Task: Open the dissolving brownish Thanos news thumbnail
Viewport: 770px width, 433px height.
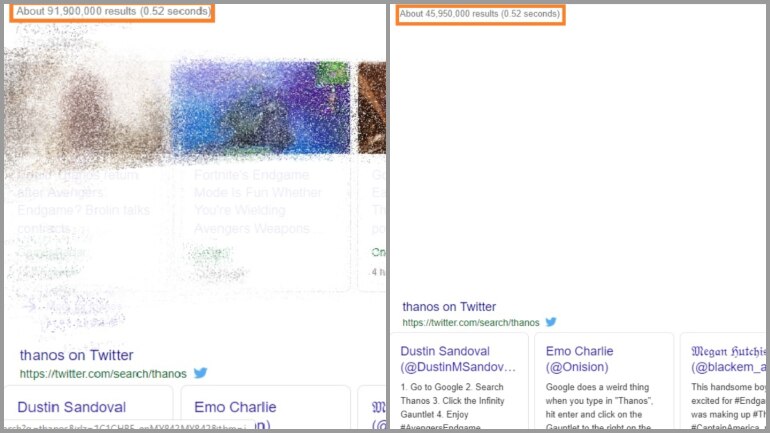Action: [87, 108]
